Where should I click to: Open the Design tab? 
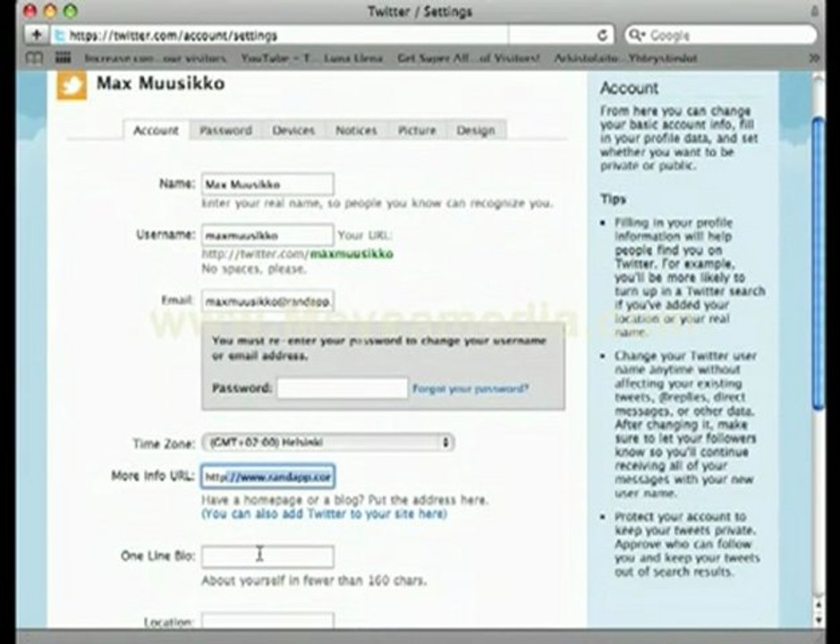tap(476, 131)
